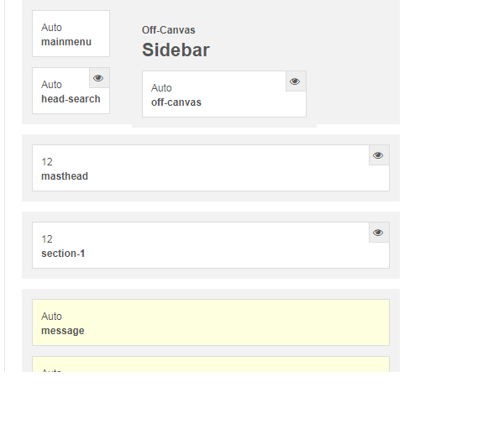Click the partially visible block below message
The image size is (504, 445).
coord(210,365)
